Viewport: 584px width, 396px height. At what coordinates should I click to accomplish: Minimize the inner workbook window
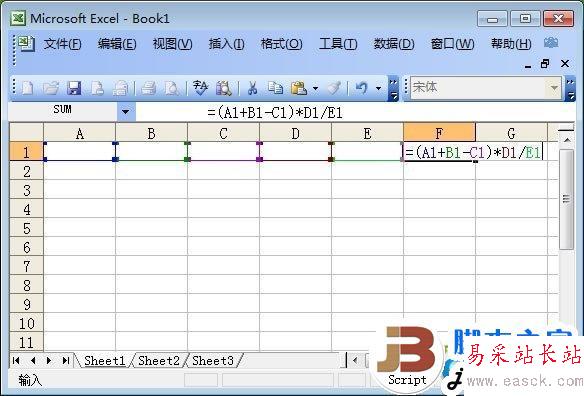[x=528, y=66]
